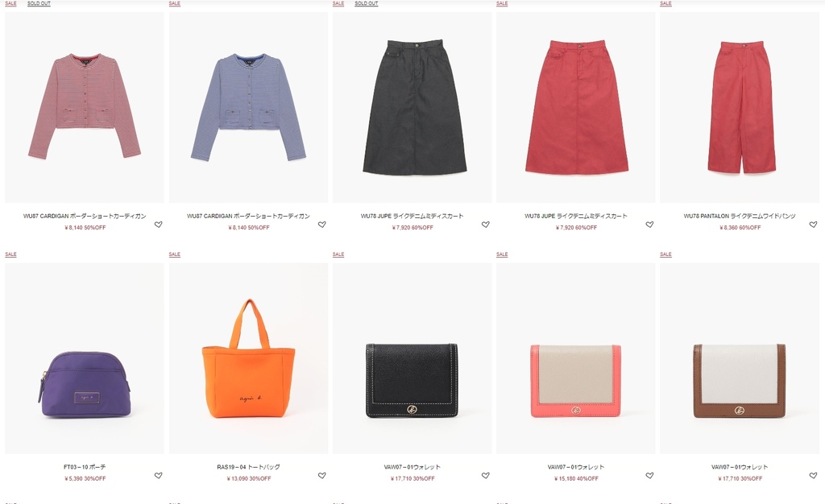Open the purple pouch product image

[85, 358]
